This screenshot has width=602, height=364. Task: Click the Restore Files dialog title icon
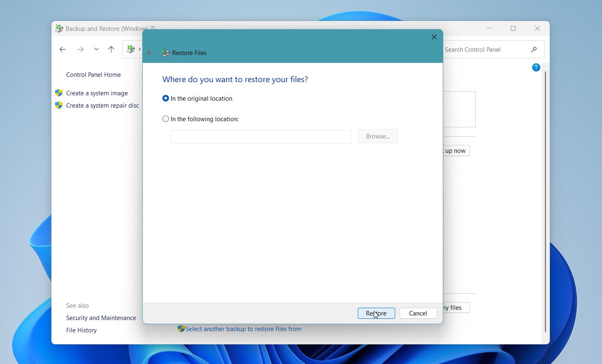pyautogui.click(x=166, y=53)
